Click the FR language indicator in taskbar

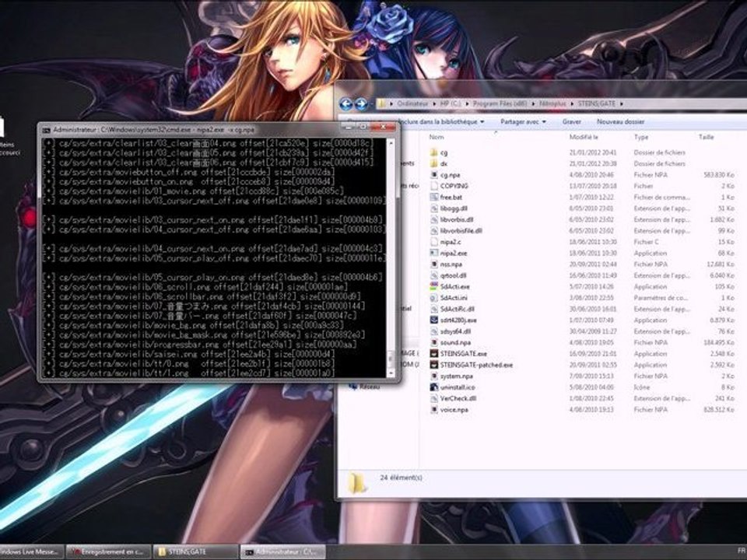pos(741,551)
